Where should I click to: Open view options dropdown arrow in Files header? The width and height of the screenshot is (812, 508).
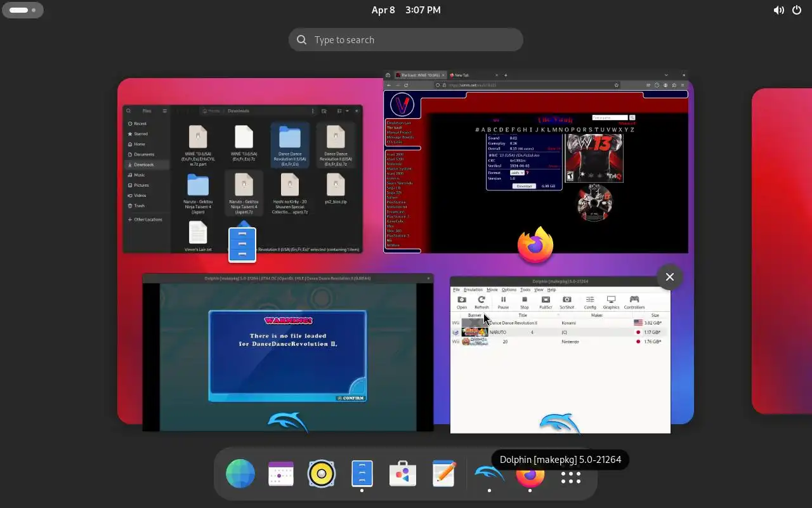click(347, 110)
